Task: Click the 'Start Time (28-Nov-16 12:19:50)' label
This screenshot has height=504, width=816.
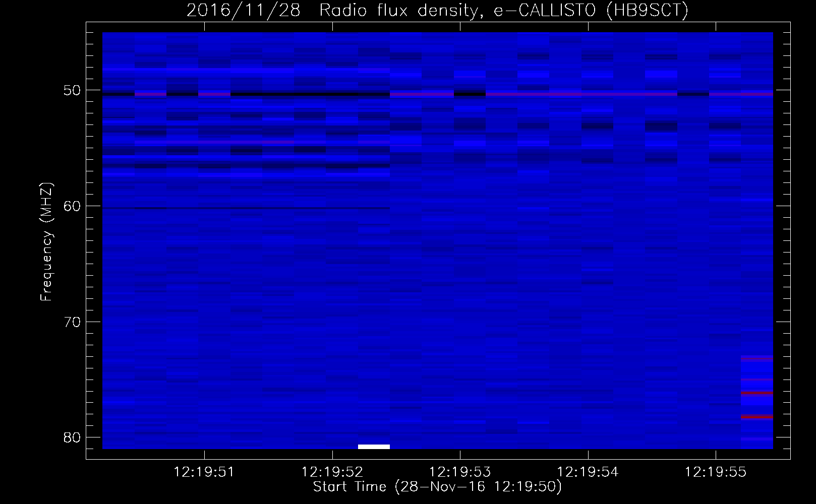Action: click(437, 487)
